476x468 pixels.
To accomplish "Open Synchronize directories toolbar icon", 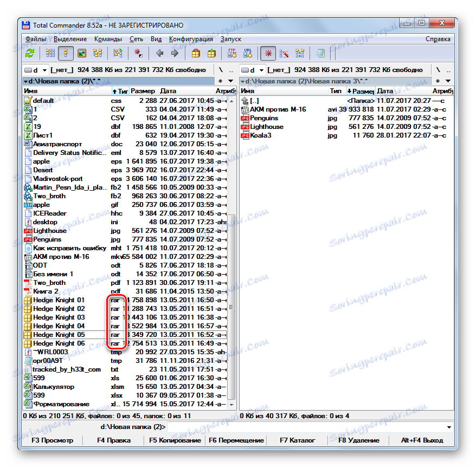I will 300,54.
